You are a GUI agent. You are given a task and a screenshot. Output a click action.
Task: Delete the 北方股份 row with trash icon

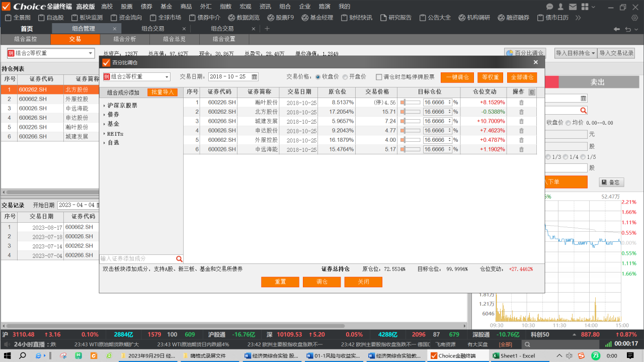point(521,112)
